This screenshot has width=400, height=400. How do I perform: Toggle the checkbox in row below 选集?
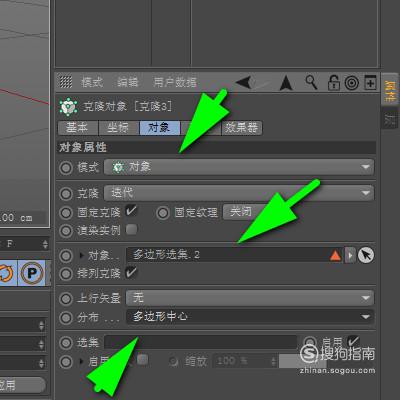pyautogui.click(x=143, y=359)
